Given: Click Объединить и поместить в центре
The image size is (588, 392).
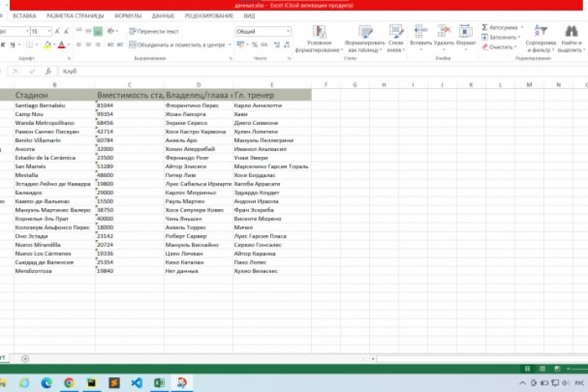Looking at the screenshot, I should 177,45.
